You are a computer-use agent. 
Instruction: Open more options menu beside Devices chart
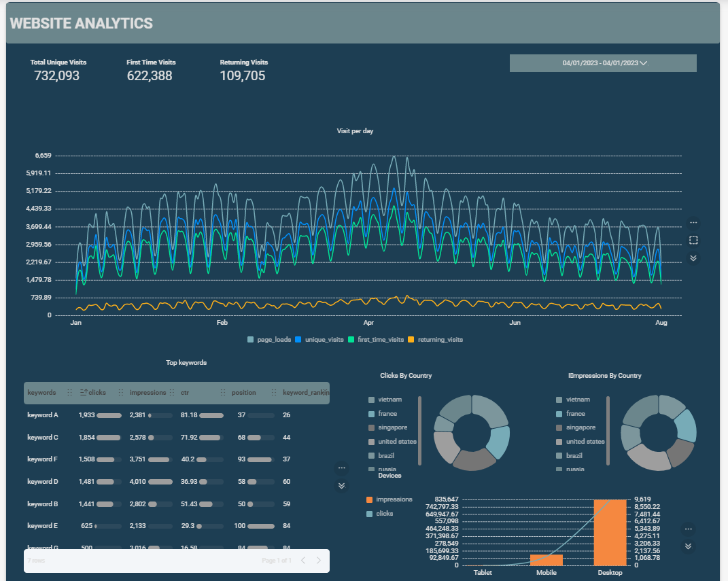point(689,529)
